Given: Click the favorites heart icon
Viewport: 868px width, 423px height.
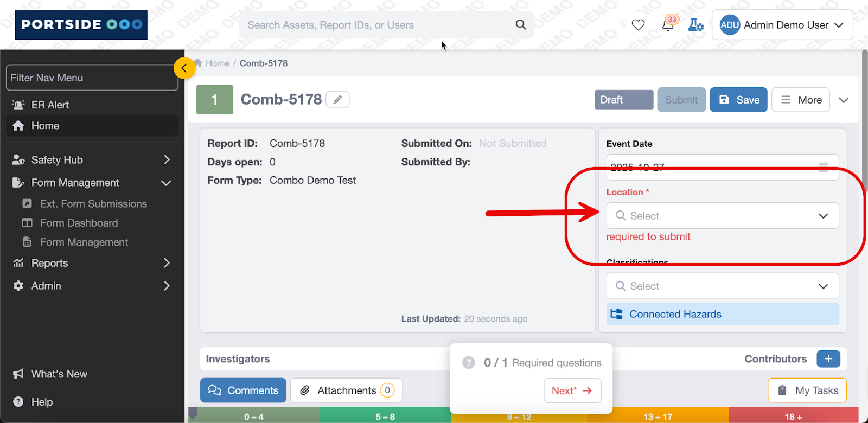Looking at the screenshot, I should pos(638,25).
